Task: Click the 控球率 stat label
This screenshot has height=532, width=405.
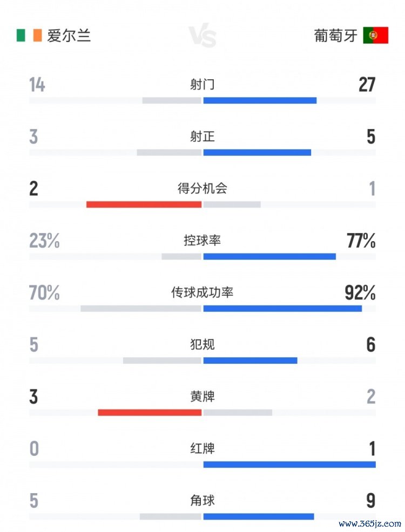Action: (202, 240)
